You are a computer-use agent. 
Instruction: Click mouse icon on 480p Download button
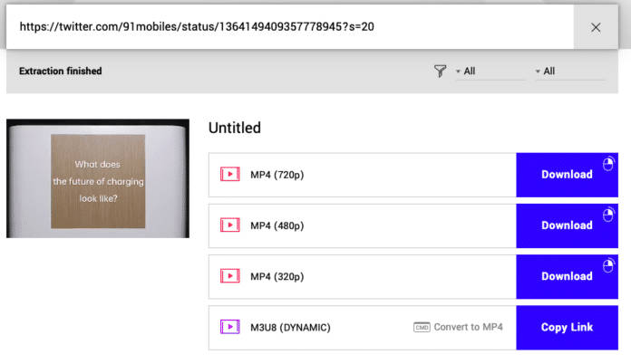tap(608, 215)
